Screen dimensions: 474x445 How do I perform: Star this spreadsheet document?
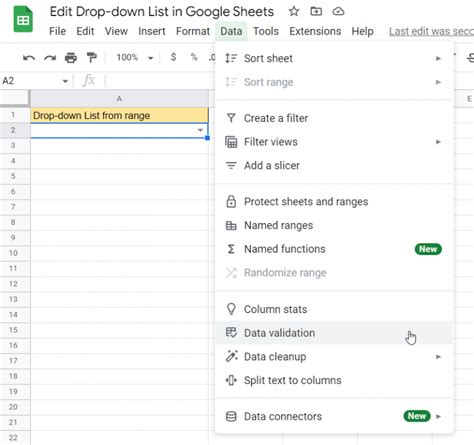click(x=294, y=11)
